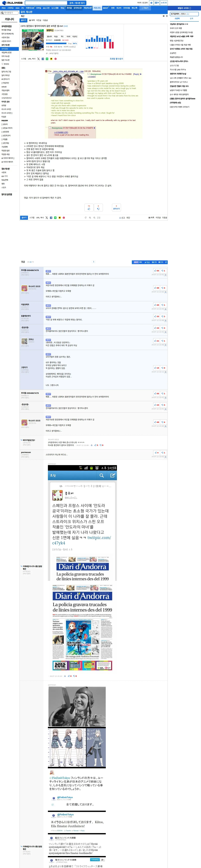Open settings gear icon in top header

click(151, 3)
